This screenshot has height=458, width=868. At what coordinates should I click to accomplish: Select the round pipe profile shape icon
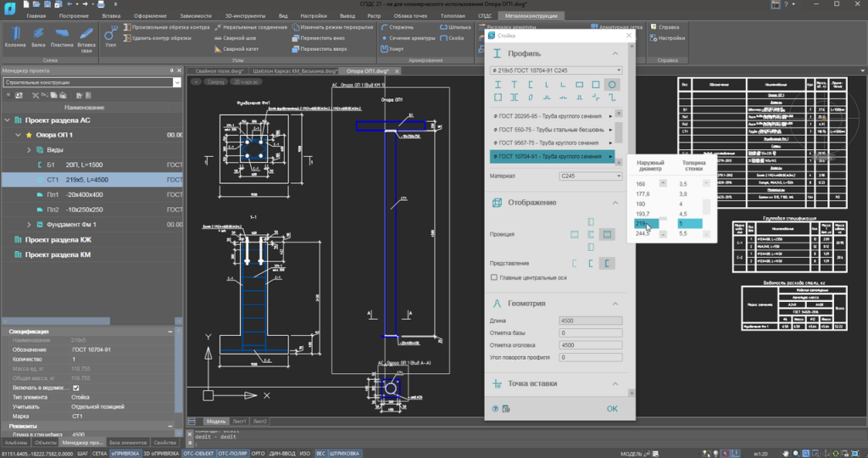[x=612, y=85]
